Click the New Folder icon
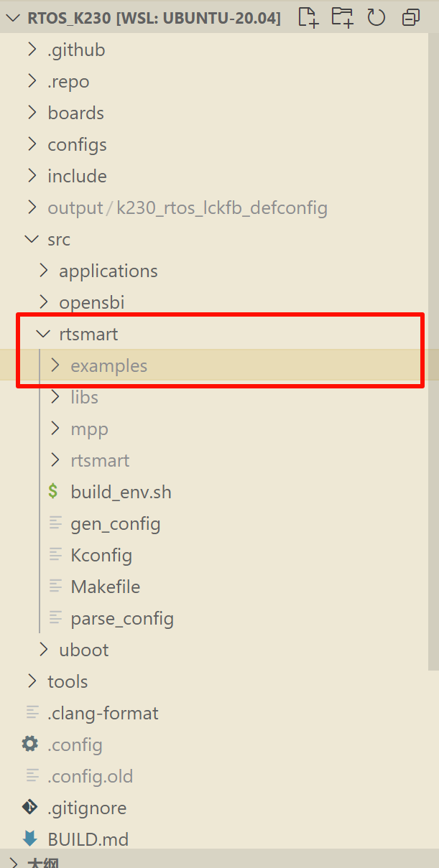This screenshot has height=868, width=439. tap(342, 17)
